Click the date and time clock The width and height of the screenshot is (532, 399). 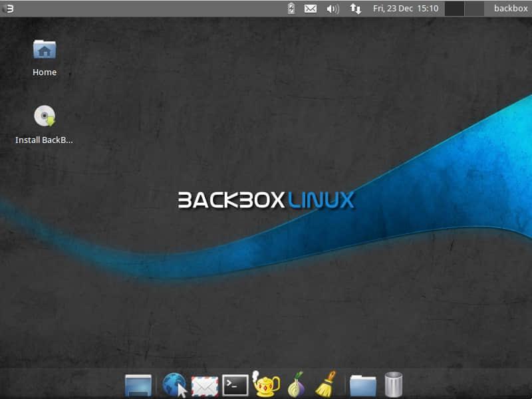(x=406, y=9)
